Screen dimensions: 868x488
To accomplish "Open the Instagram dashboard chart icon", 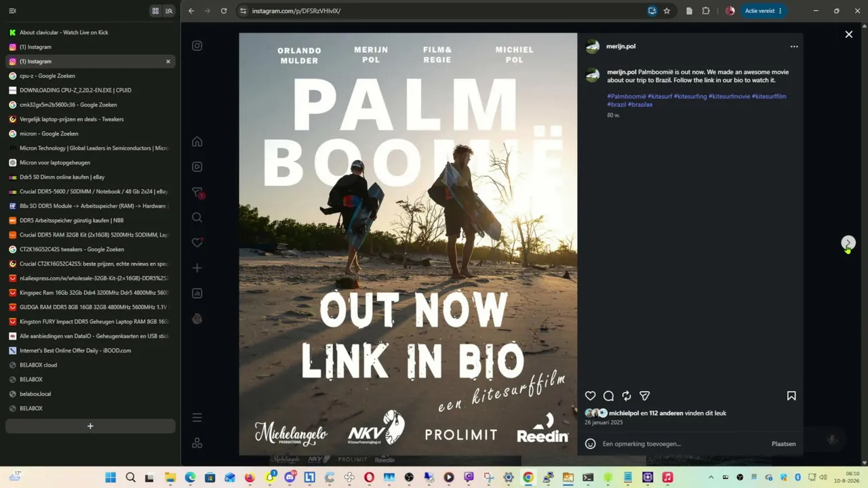I will point(197,293).
